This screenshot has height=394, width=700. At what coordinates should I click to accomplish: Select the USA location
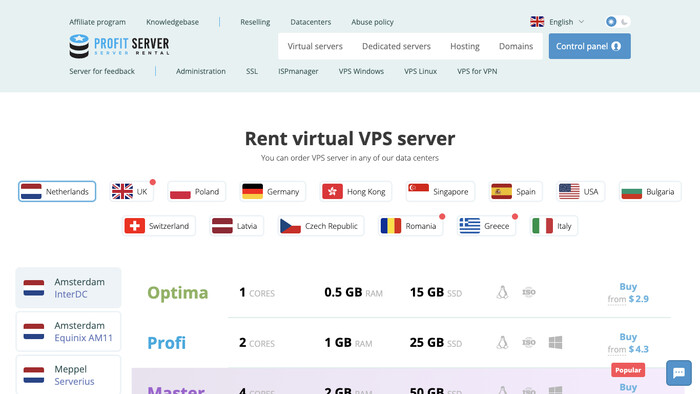pyautogui.click(x=580, y=191)
